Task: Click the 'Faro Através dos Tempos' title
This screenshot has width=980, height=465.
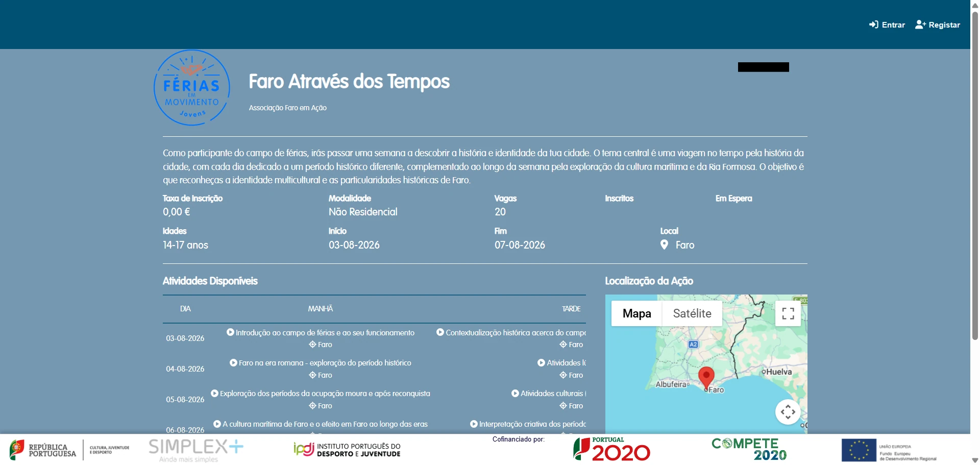Action: click(349, 82)
